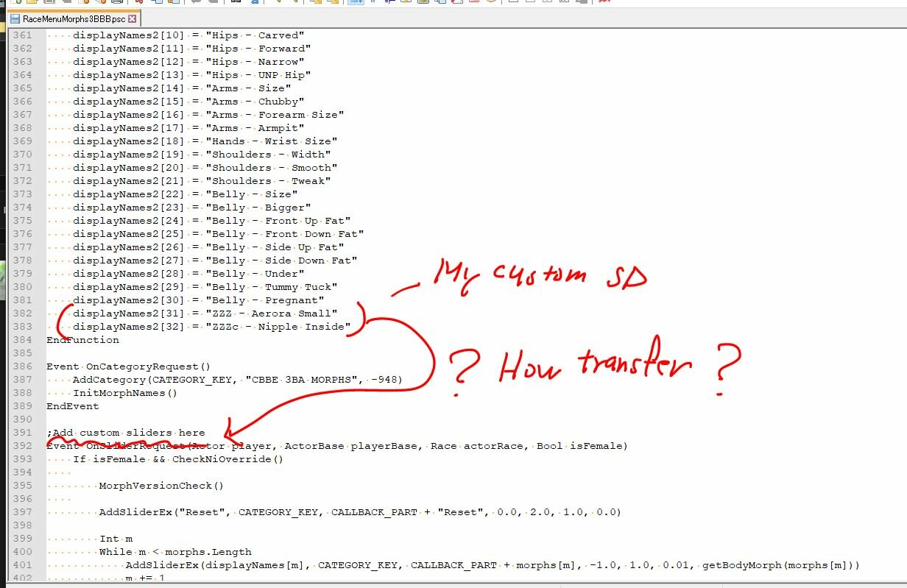The width and height of the screenshot is (907, 588).
Task: Click displayNames2[32] array index
Action: pyautogui.click(x=129, y=327)
